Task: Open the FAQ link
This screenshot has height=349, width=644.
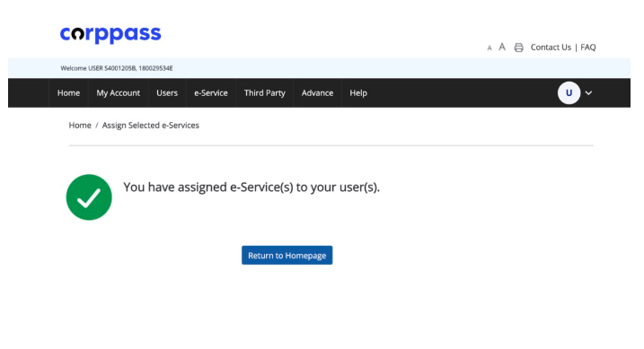Action: point(587,48)
